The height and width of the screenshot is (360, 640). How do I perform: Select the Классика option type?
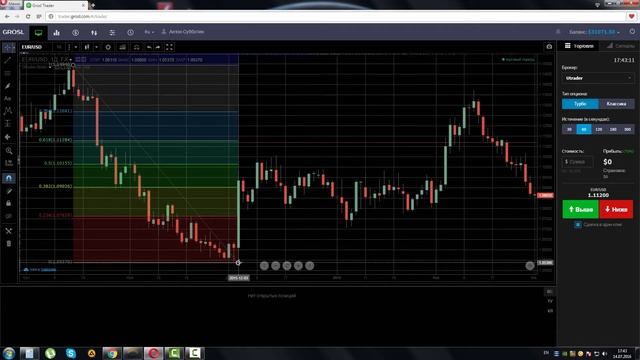click(x=616, y=104)
